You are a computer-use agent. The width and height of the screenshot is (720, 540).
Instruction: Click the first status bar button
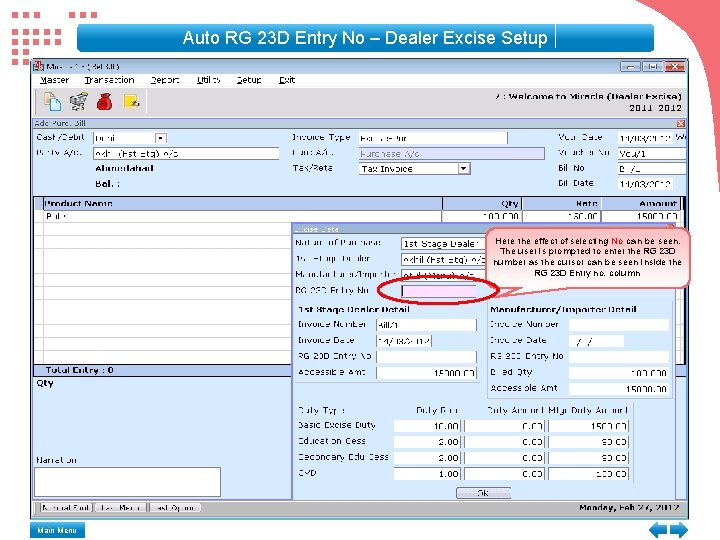click(x=65, y=507)
